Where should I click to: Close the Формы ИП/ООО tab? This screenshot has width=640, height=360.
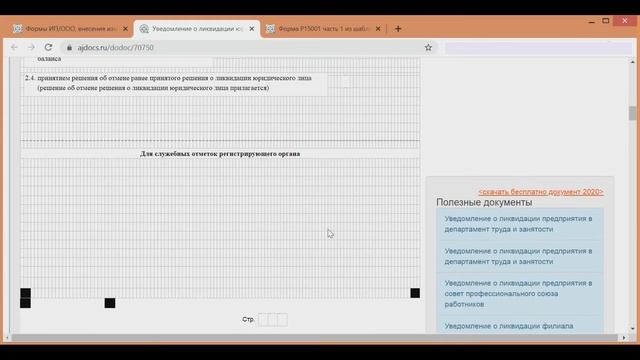(x=125, y=29)
